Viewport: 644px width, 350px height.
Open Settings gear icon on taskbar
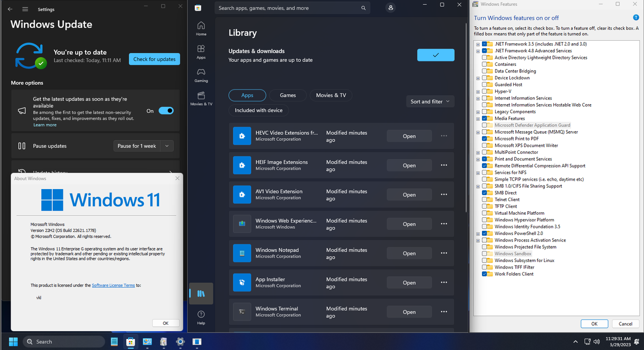coord(180,341)
